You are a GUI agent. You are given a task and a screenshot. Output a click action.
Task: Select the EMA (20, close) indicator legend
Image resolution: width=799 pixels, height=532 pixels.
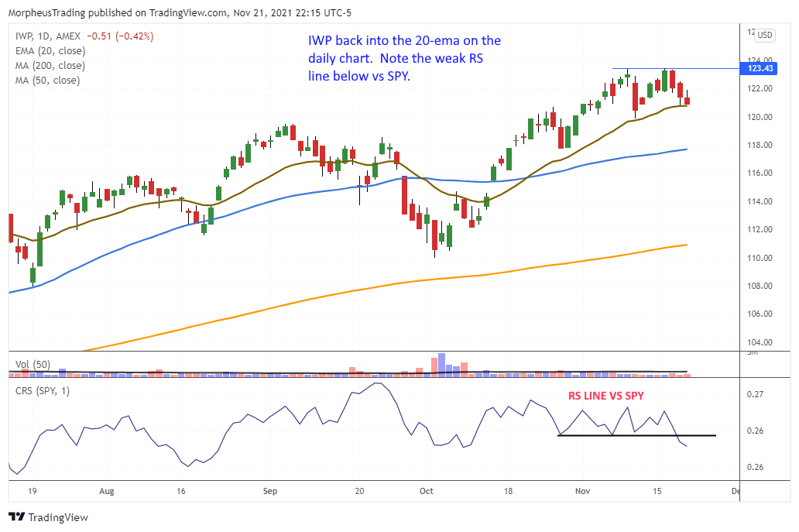tap(52, 51)
